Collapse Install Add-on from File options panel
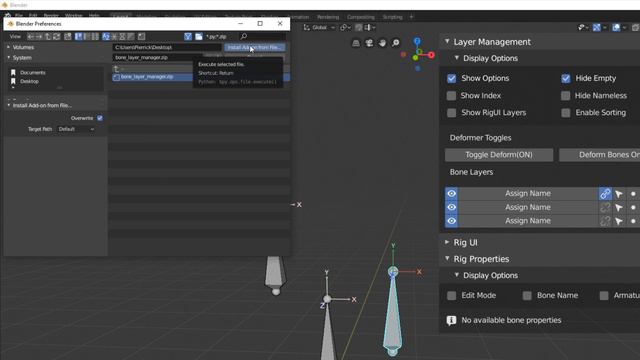The height and width of the screenshot is (360, 640). point(9,105)
